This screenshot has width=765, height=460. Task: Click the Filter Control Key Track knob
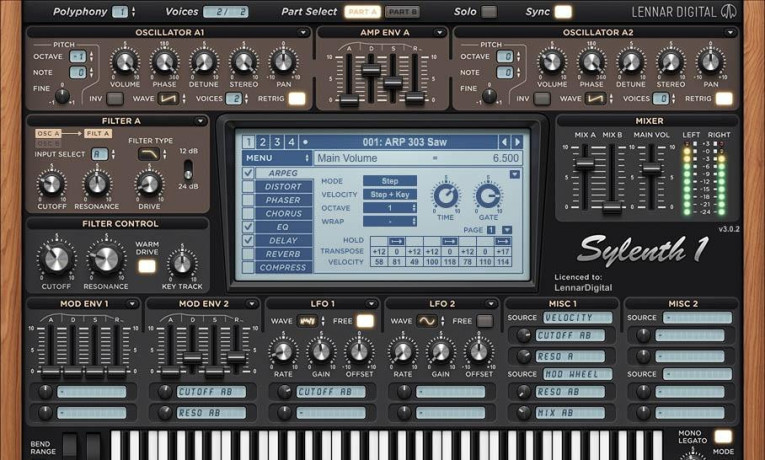[x=182, y=263]
